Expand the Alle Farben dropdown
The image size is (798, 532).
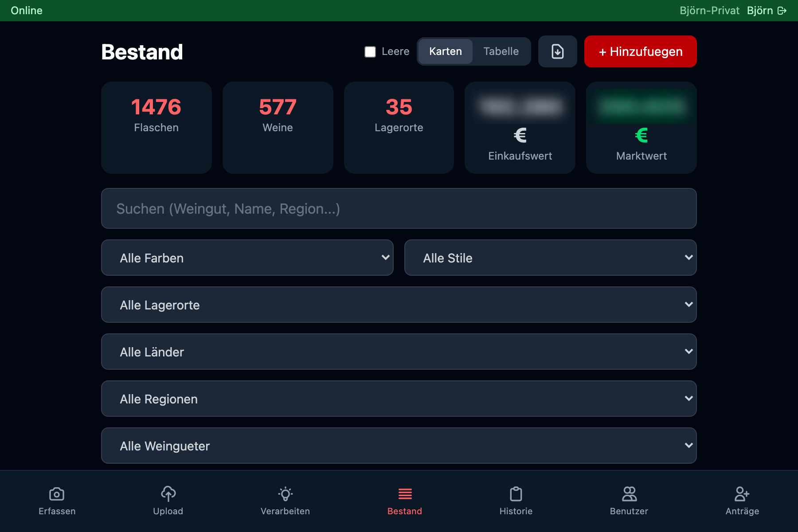247,258
